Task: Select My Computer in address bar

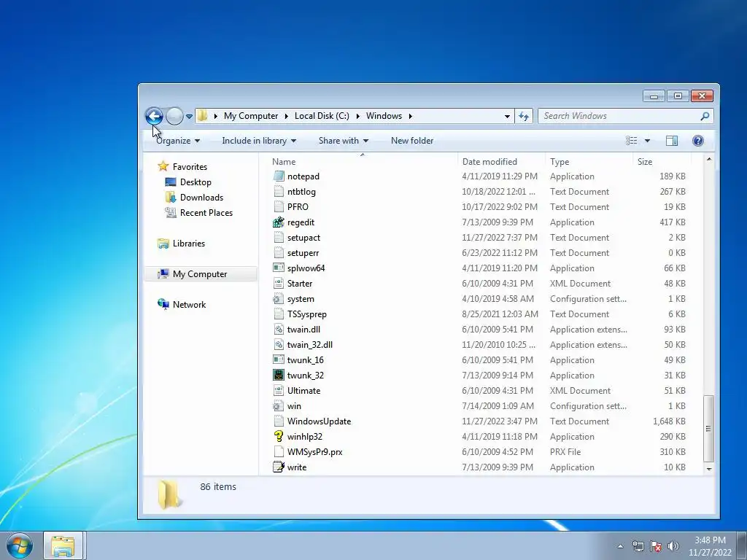Action: pyautogui.click(x=251, y=116)
